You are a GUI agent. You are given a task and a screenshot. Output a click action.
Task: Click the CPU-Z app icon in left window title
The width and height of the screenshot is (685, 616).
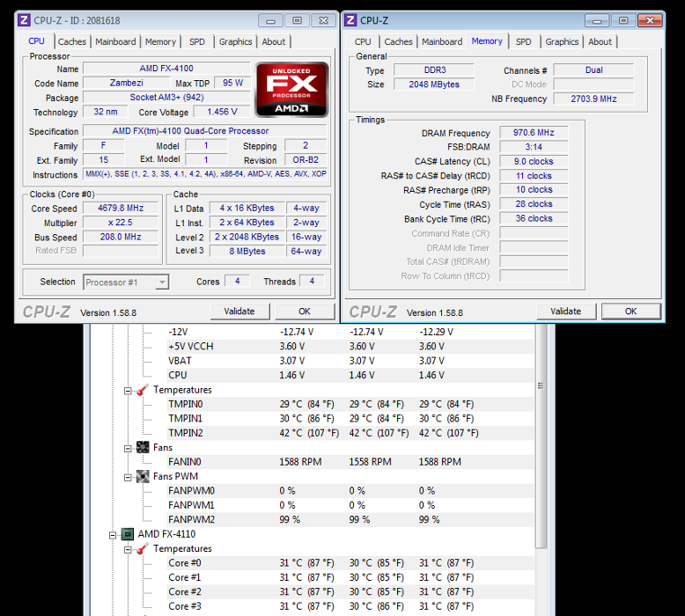pos(24,20)
